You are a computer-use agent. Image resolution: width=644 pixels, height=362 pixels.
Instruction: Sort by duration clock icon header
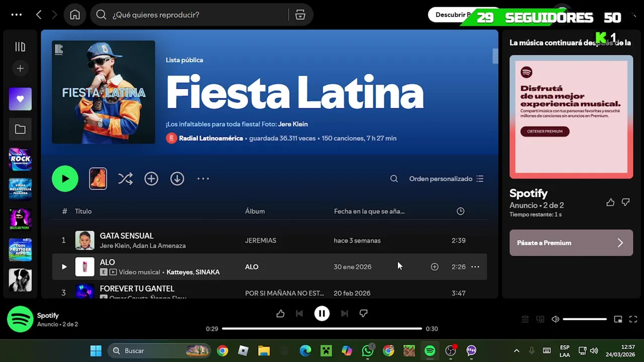click(460, 211)
